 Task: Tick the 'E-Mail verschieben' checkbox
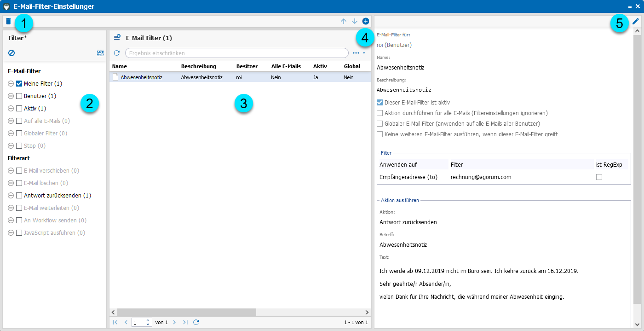pos(19,171)
